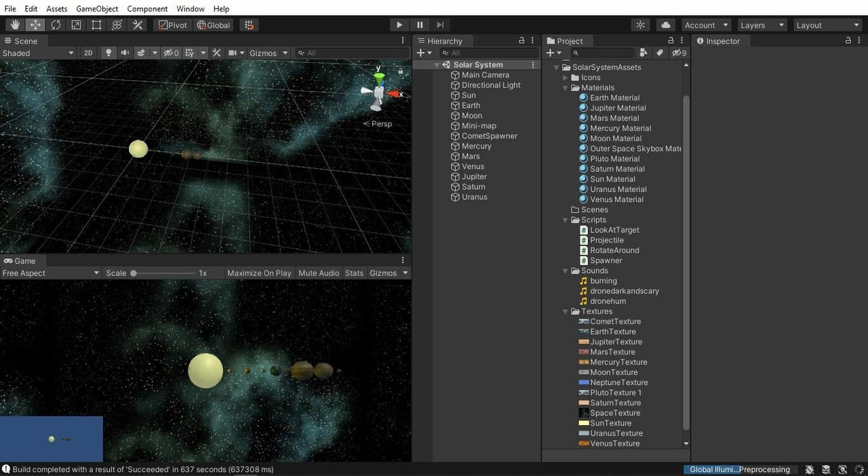Image resolution: width=868 pixels, height=476 pixels.
Task: Open the File menu
Action: point(10,9)
